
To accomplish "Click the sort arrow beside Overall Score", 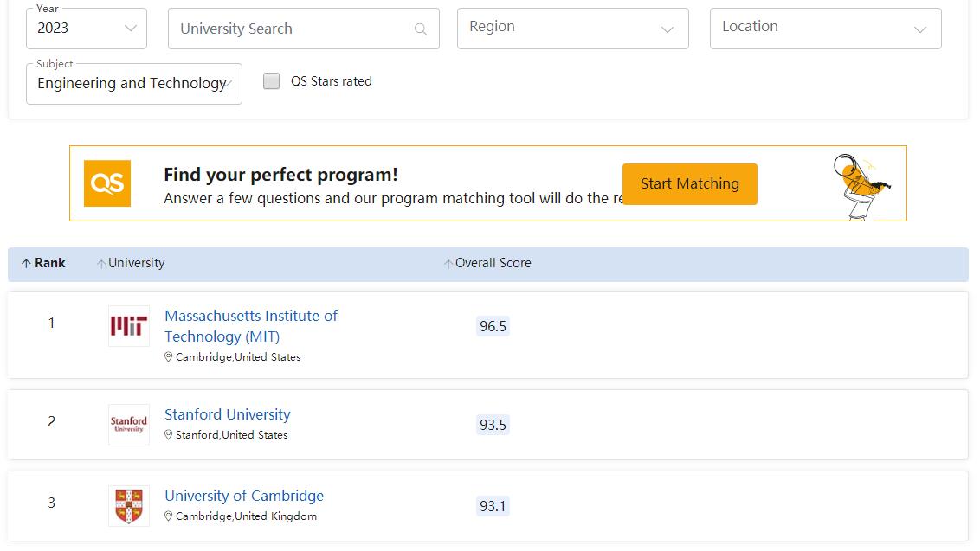I will click(x=448, y=264).
